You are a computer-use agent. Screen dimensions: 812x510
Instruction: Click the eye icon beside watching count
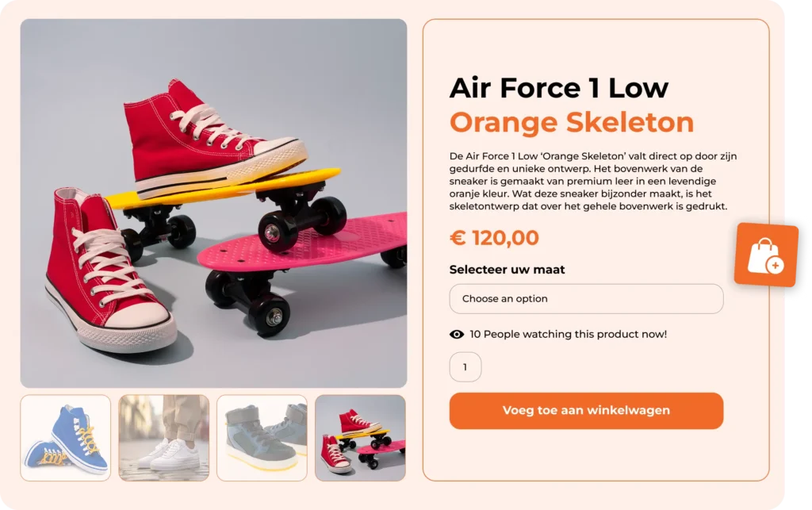pyautogui.click(x=457, y=335)
